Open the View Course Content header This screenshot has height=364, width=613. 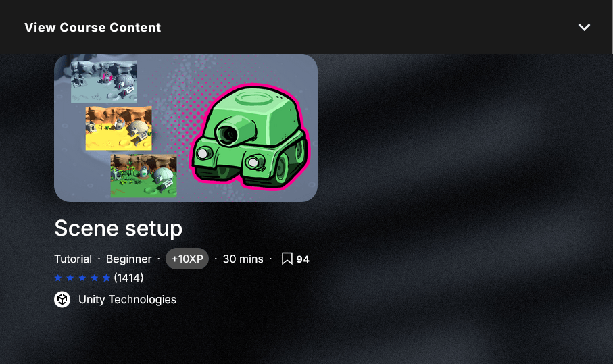point(305,27)
